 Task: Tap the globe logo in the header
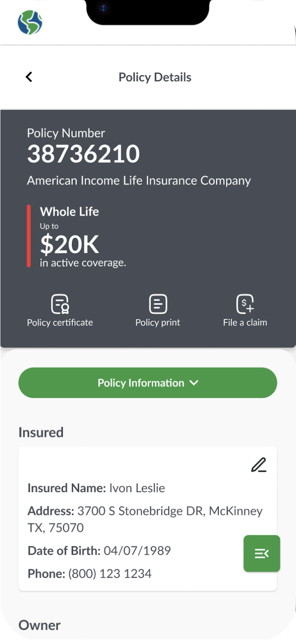pyautogui.click(x=30, y=22)
